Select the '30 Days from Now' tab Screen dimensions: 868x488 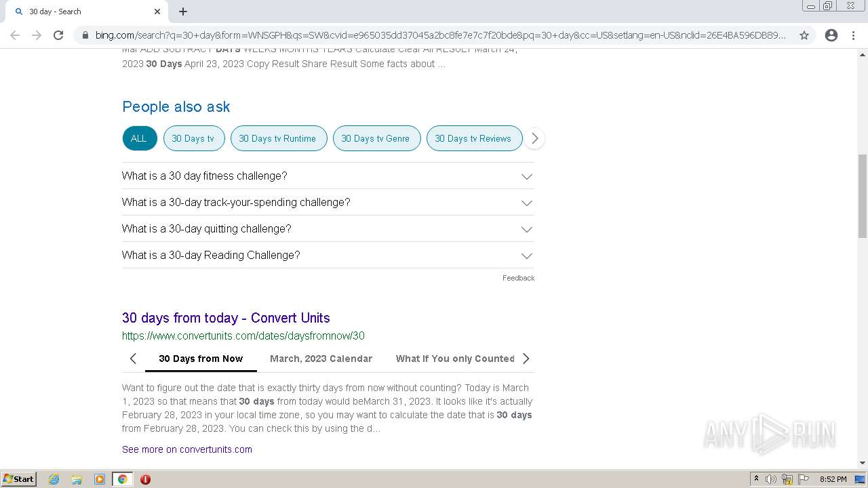click(201, 359)
